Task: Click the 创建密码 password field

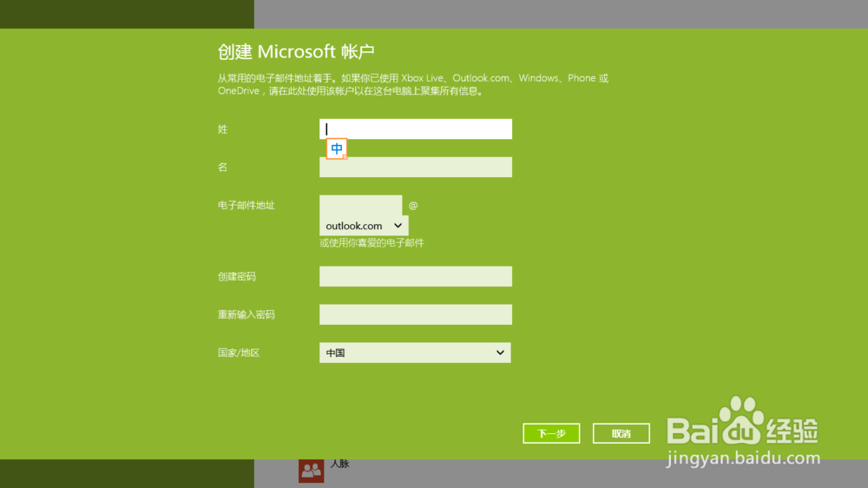Action: click(x=415, y=276)
